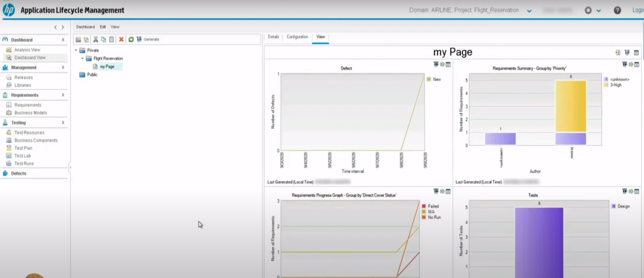The height and width of the screenshot is (278, 644).
Task: Click the Generate button
Action: tap(148, 39)
